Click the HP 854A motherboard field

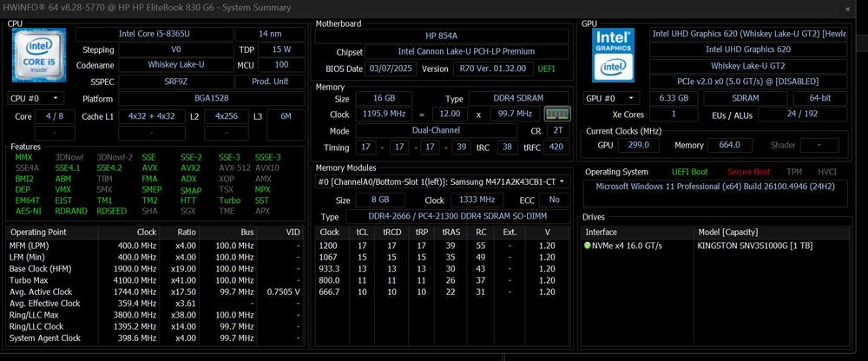point(442,36)
